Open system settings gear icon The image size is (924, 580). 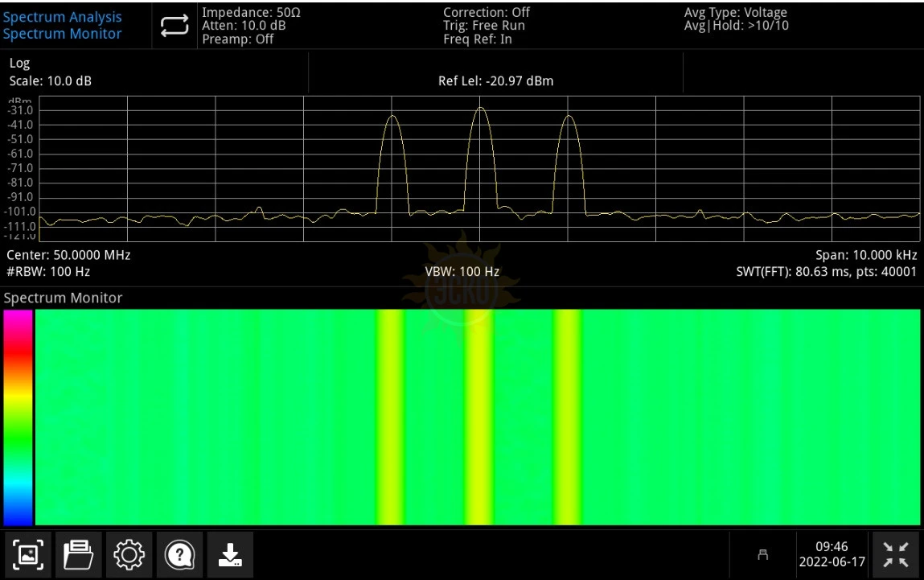click(129, 554)
